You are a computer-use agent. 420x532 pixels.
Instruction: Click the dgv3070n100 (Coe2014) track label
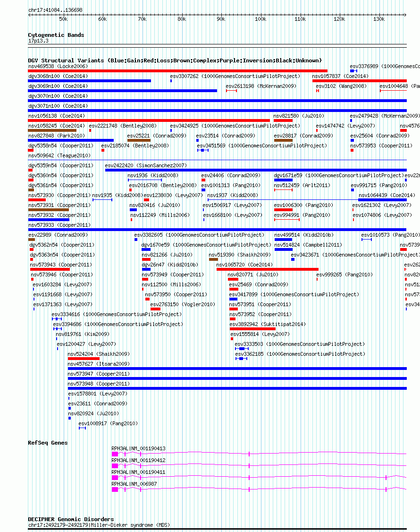coord(58,96)
